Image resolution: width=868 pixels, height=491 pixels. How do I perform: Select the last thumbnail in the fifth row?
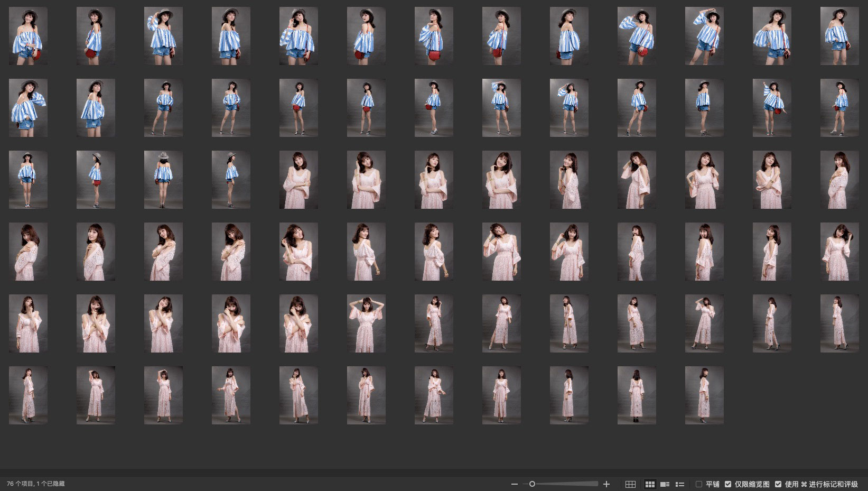coord(839,323)
